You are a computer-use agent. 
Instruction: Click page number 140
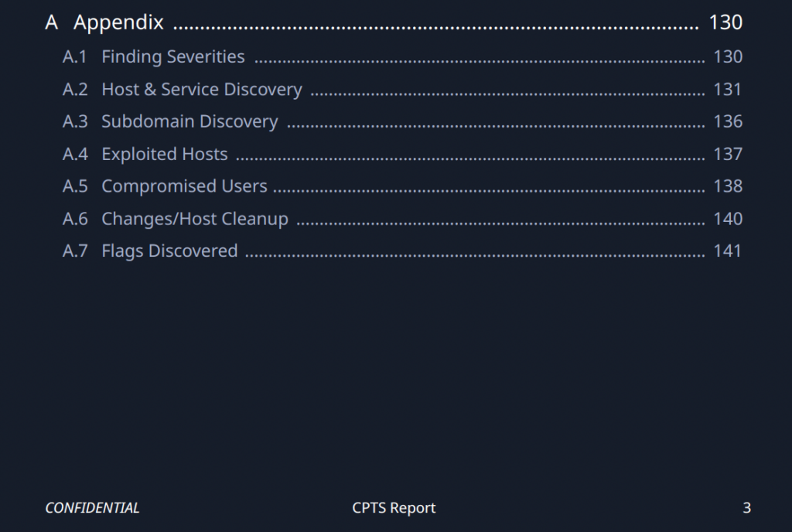pos(727,219)
